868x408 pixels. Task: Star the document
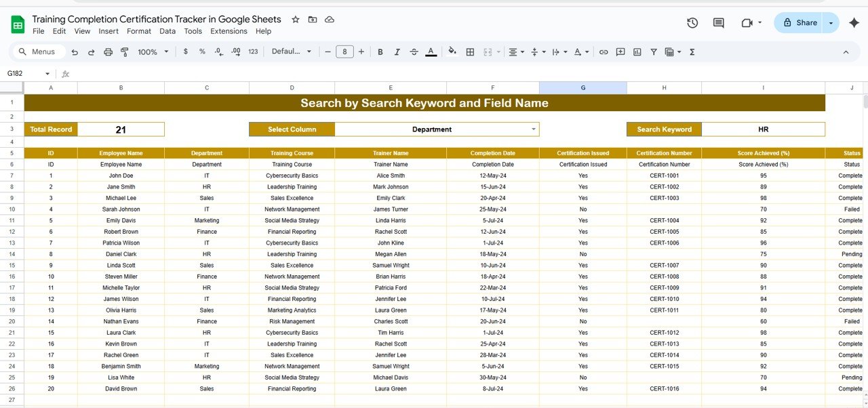pyautogui.click(x=295, y=20)
